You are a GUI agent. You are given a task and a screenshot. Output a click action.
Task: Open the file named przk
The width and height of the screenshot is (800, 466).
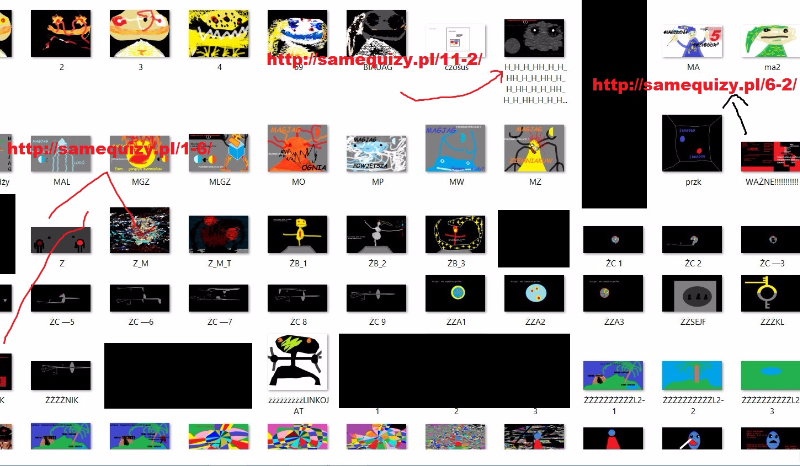click(x=692, y=142)
